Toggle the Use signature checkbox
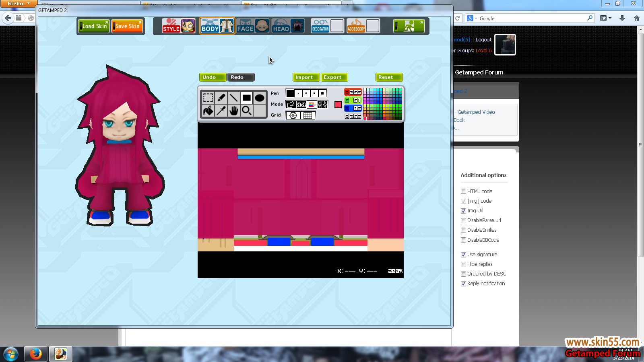This screenshot has width=644, height=362. coord(463,255)
